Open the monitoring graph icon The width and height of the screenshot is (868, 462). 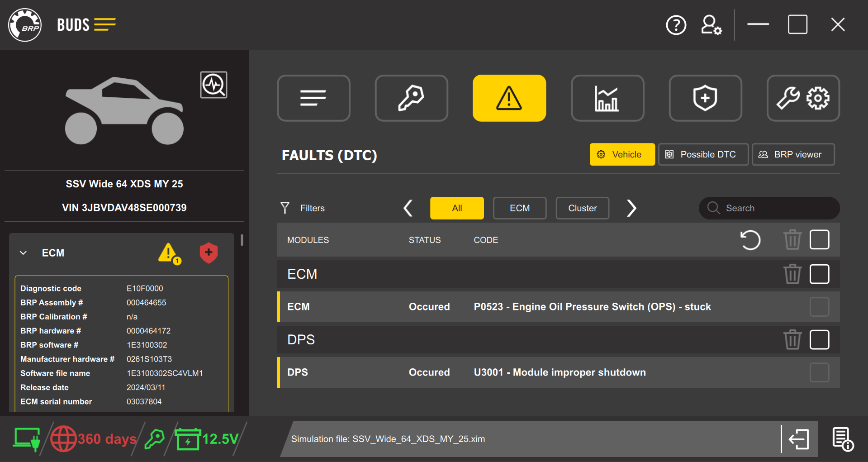click(607, 98)
